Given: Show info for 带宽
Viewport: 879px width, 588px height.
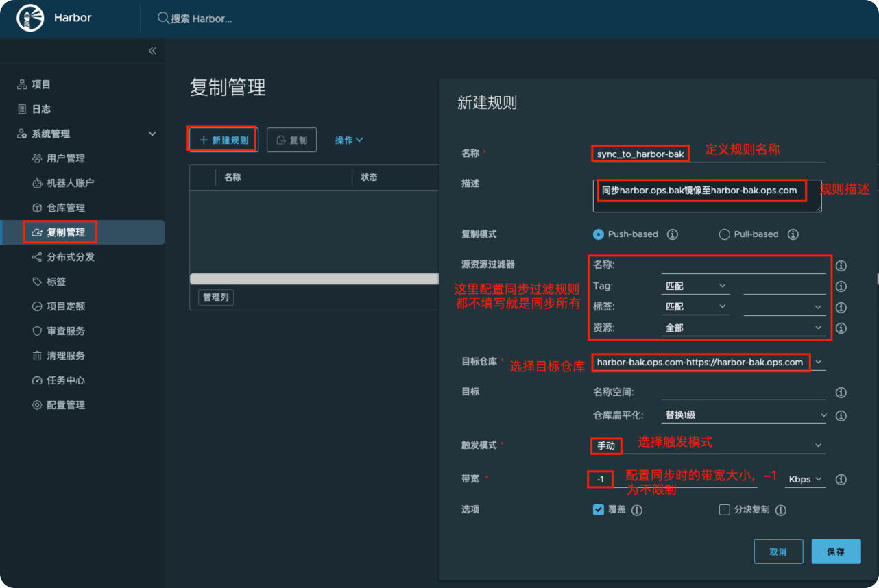Looking at the screenshot, I should click(x=841, y=480).
